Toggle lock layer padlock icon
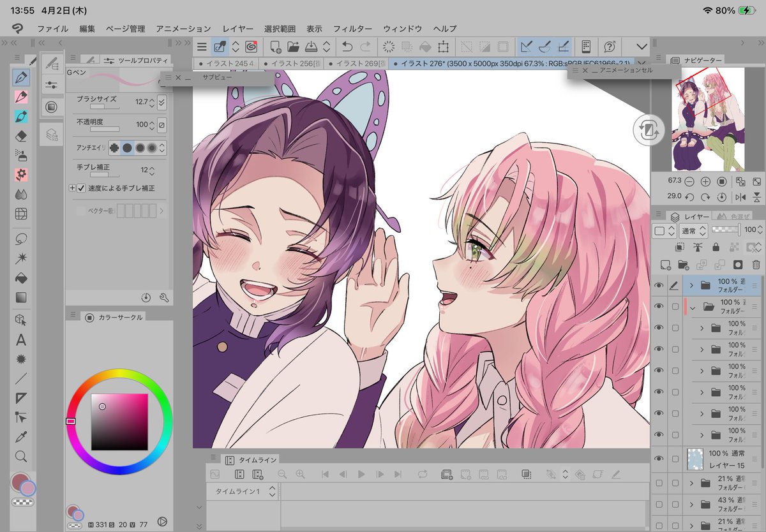The height and width of the screenshot is (532, 766). (x=715, y=247)
